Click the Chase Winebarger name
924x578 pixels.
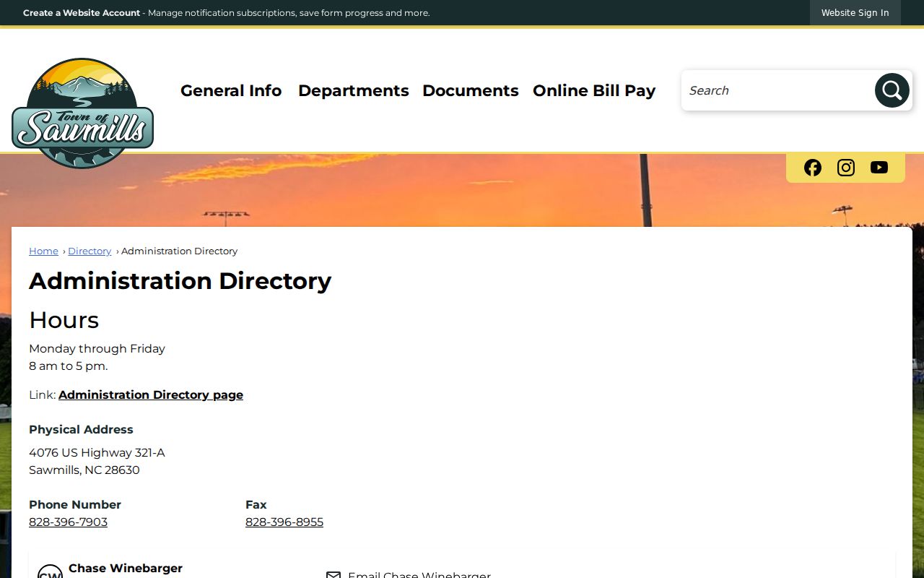tap(126, 569)
